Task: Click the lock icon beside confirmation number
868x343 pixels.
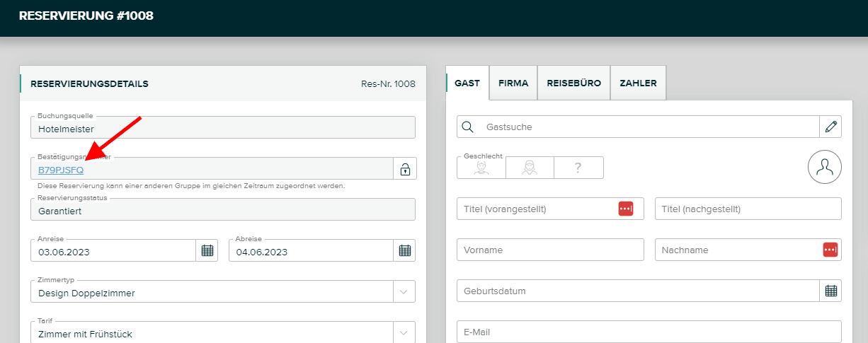Action: point(405,169)
